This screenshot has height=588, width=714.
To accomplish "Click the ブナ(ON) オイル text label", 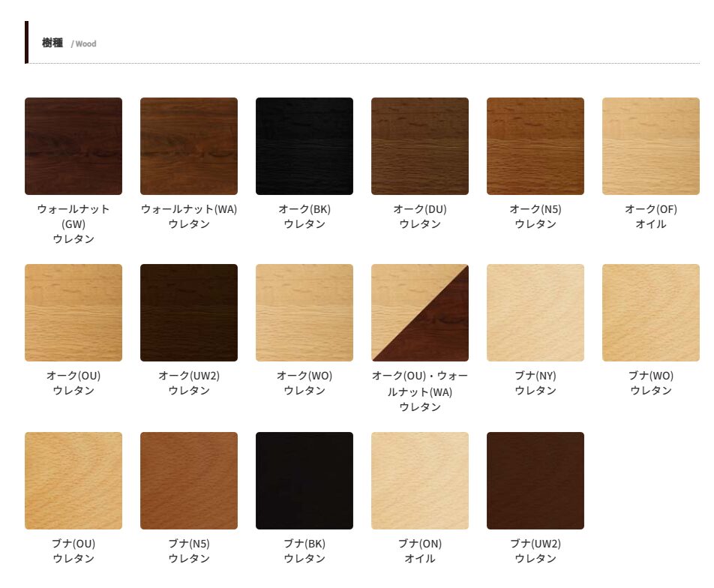I will click(x=420, y=551).
